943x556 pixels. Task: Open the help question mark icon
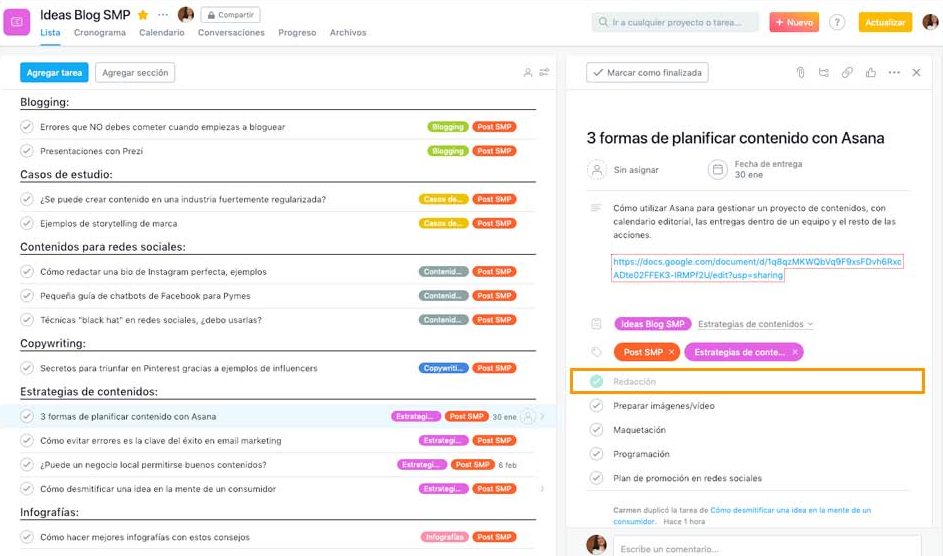837,22
